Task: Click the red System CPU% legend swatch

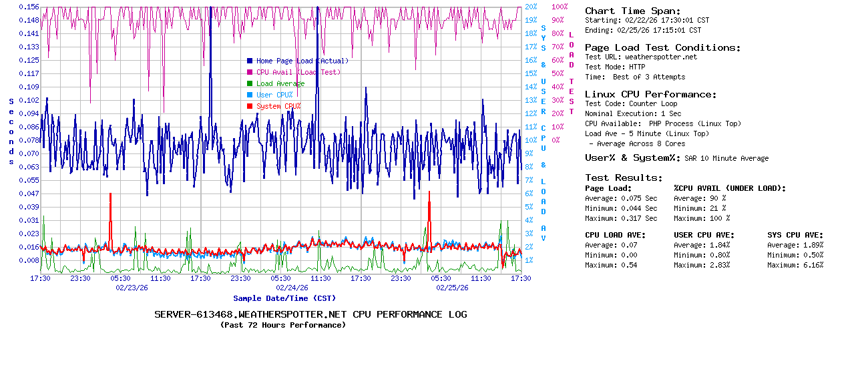Action: point(250,106)
